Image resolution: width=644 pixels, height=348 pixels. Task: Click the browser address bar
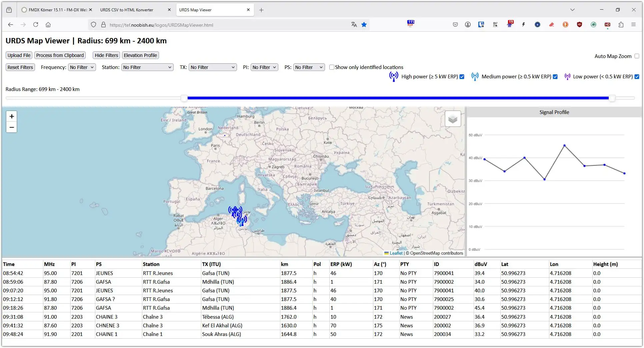tap(227, 25)
